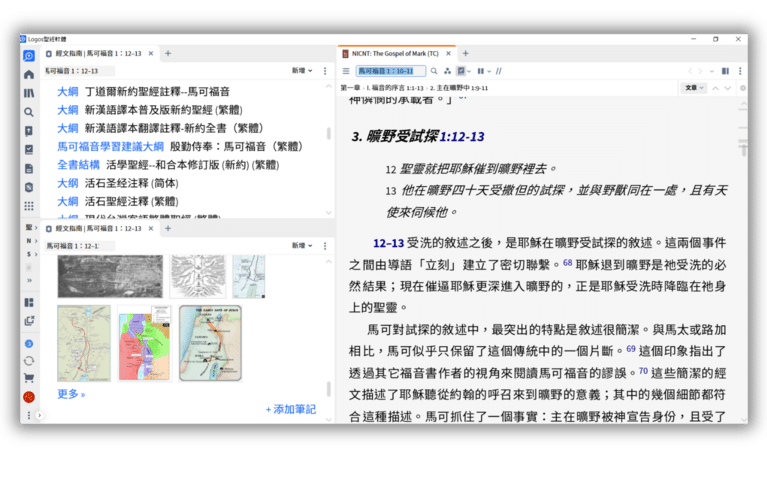Screen dimensions: 767x479
Task: Open the red user account avatar
Action: [x=29, y=397]
